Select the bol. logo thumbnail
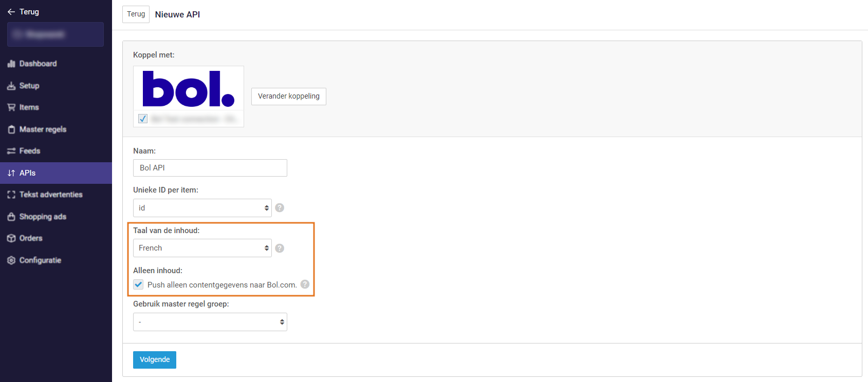 [x=189, y=89]
